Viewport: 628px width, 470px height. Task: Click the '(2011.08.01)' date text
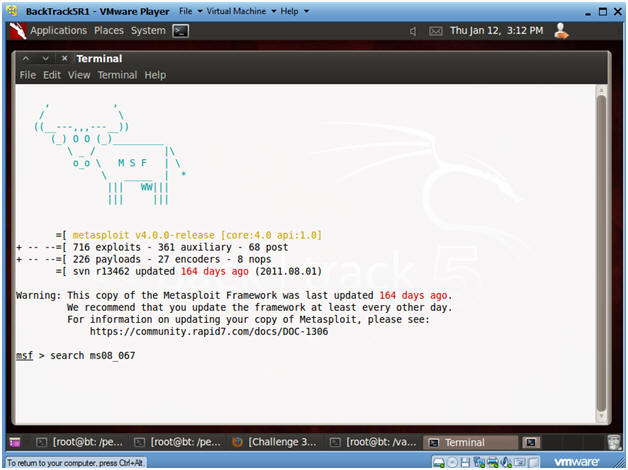click(288, 271)
